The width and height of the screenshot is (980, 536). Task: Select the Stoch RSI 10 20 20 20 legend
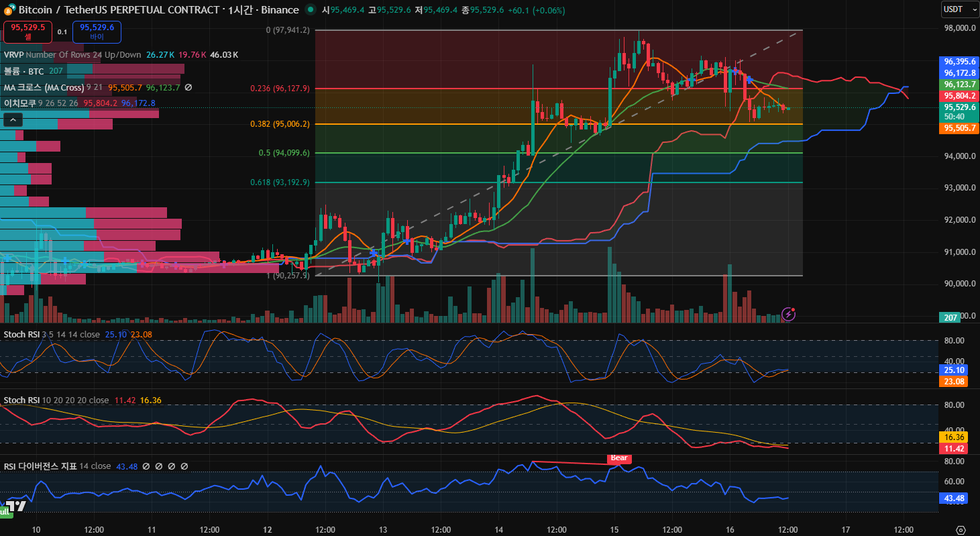21,400
